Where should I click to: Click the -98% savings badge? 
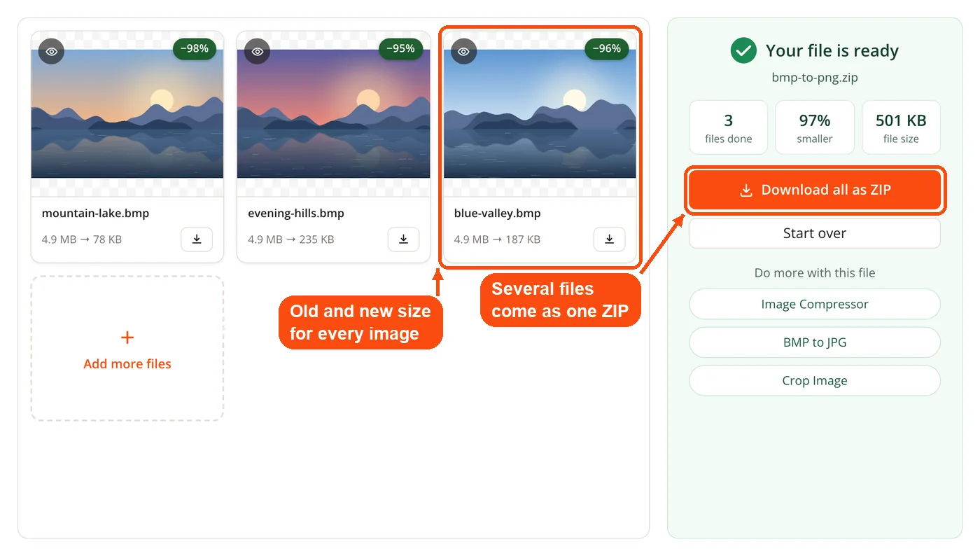[195, 49]
